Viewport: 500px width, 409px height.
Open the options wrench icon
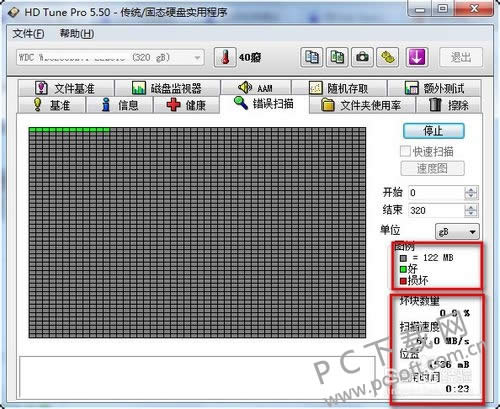[x=388, y=57]
